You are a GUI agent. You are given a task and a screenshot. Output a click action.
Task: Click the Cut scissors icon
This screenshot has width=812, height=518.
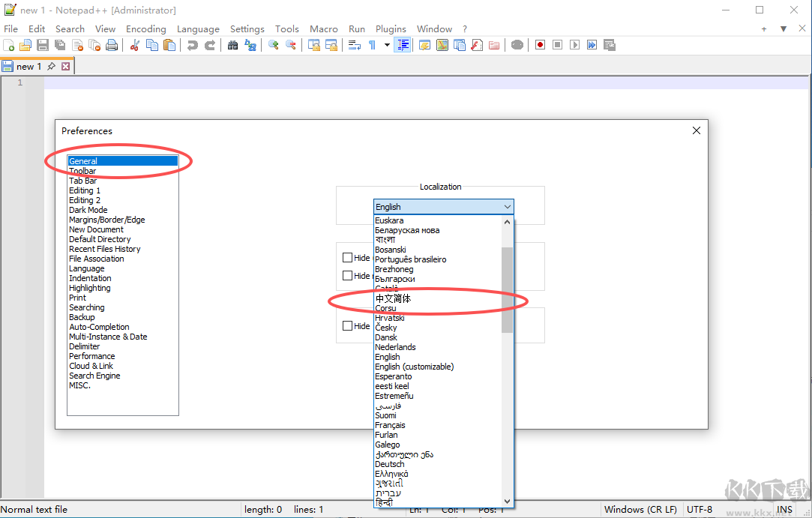pos(135,45)
